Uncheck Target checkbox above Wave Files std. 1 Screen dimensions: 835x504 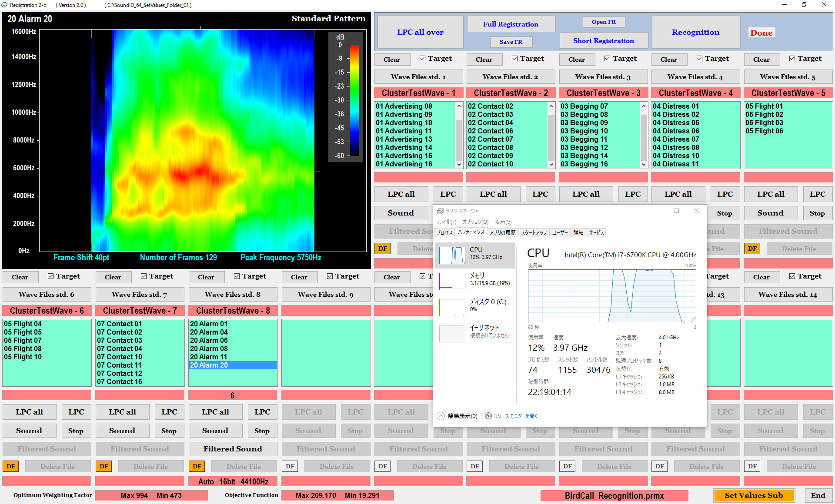[422, 58]
